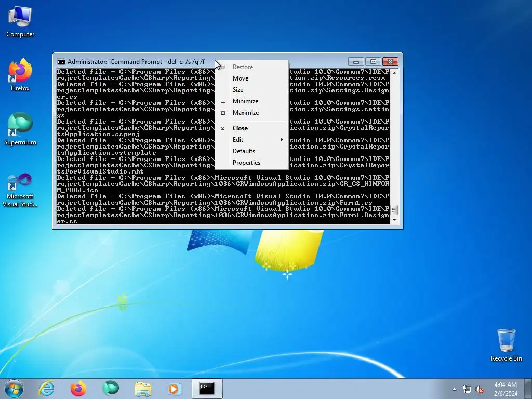The image size is (532, 399).
Task: Expand the Edit submenu
Action: (251, 140)
